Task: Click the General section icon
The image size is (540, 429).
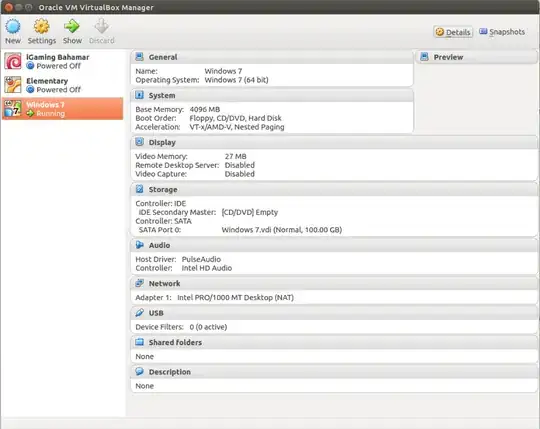Action: (x=139, y=57)
